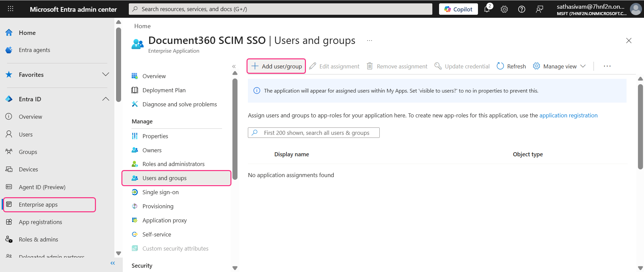Open the toolbar more options ellipsis
This screenshot has width=644, height=272.
(x=607, y=66)
